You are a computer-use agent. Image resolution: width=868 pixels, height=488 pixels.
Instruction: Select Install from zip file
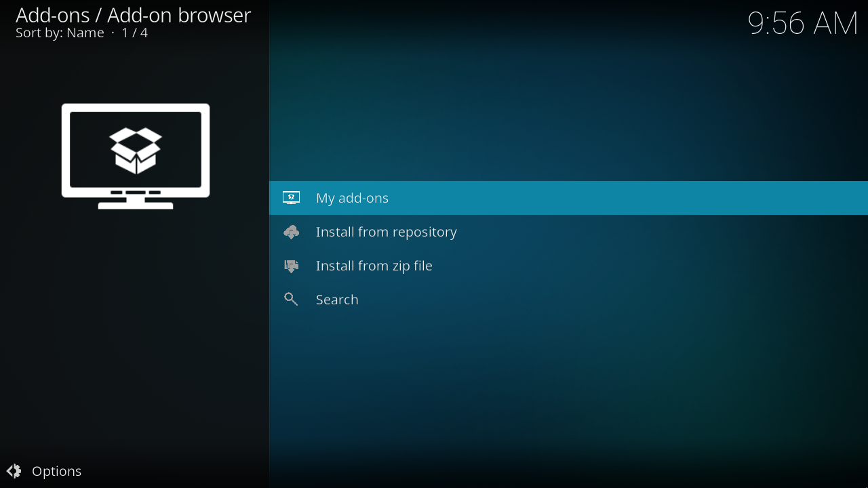click(568, 266)
